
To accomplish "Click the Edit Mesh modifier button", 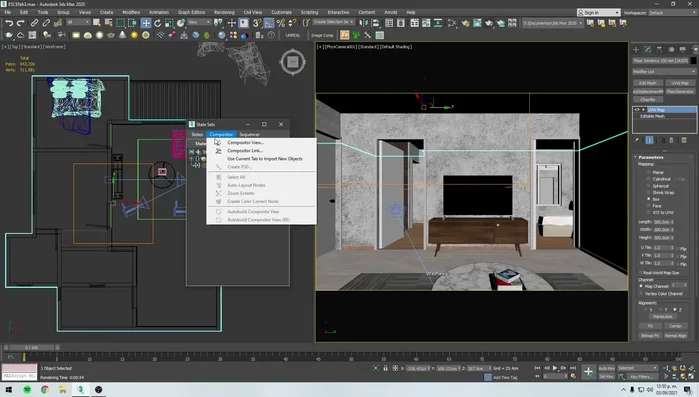I will 648,83.
